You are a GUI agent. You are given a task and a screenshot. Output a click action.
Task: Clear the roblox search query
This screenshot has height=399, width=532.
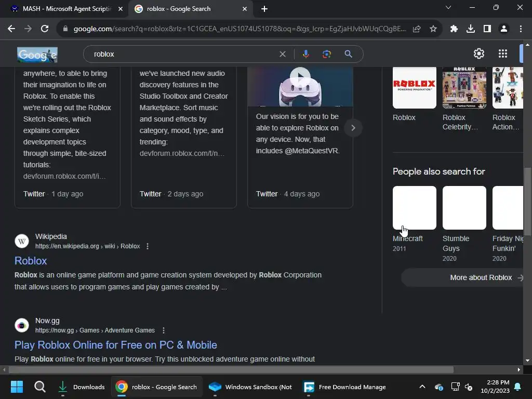coord(282,54)
